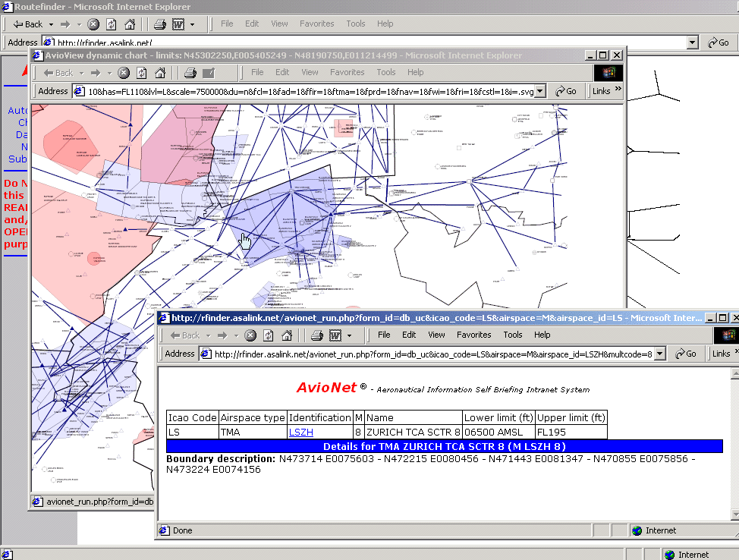739x560 pixels.
Task: Click scrollbar down arrow in avionet_run window
Action: 734,514
